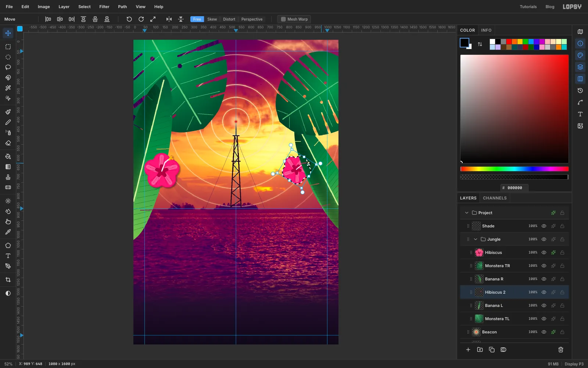Switch to the Channels tab
The height and width of the screenshot is (368, 588).
pos(495,198)
